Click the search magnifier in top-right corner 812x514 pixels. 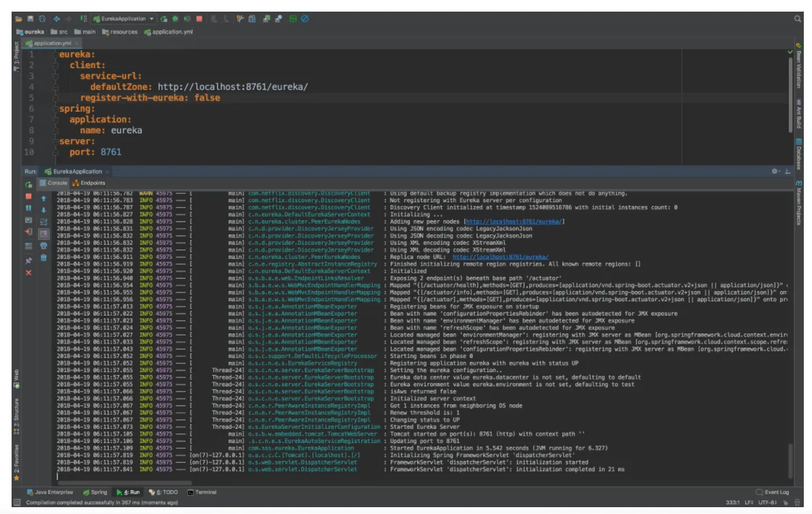(797, 19)
